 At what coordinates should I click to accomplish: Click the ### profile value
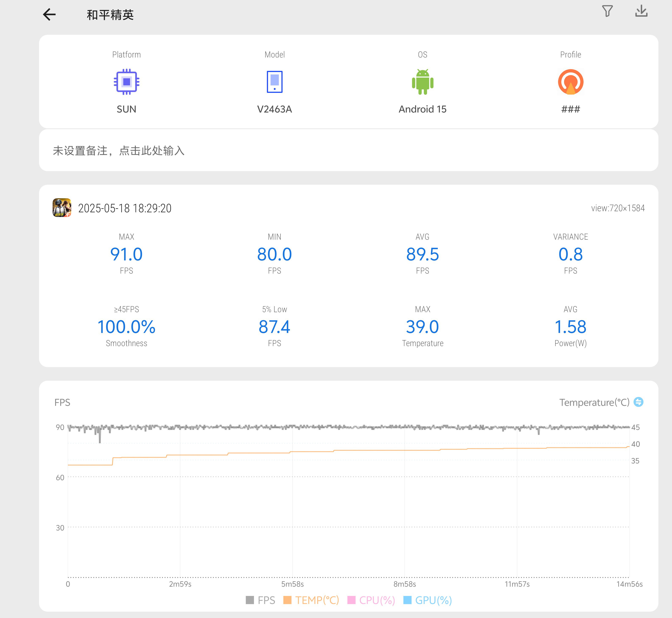coord(571,109)
